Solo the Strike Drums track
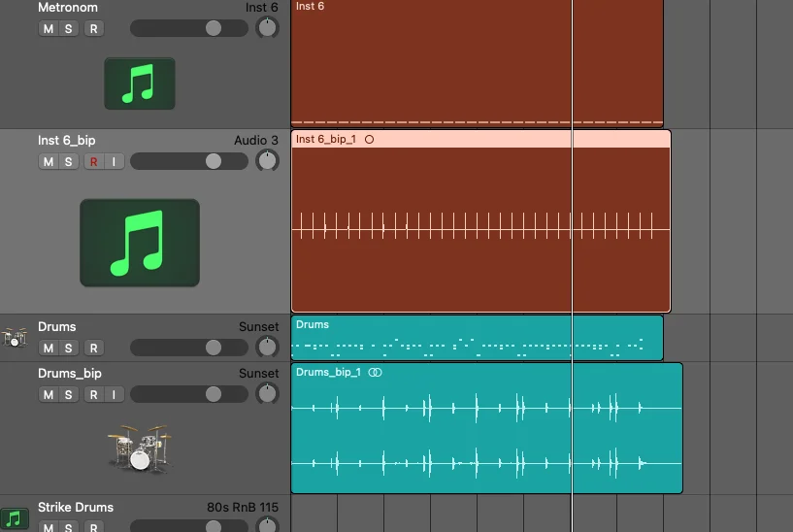793x532 pixels. point(68,526)
